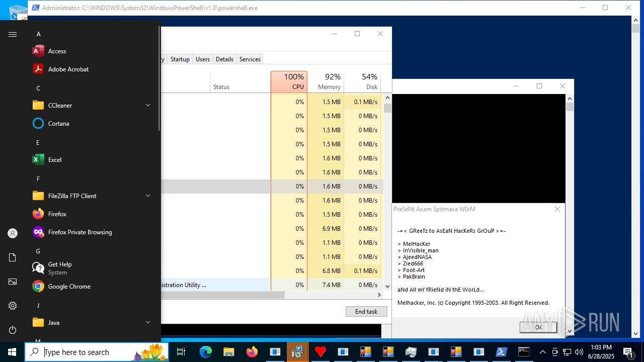Open the Services tab in Task Manager

click(x=250, y=59)
